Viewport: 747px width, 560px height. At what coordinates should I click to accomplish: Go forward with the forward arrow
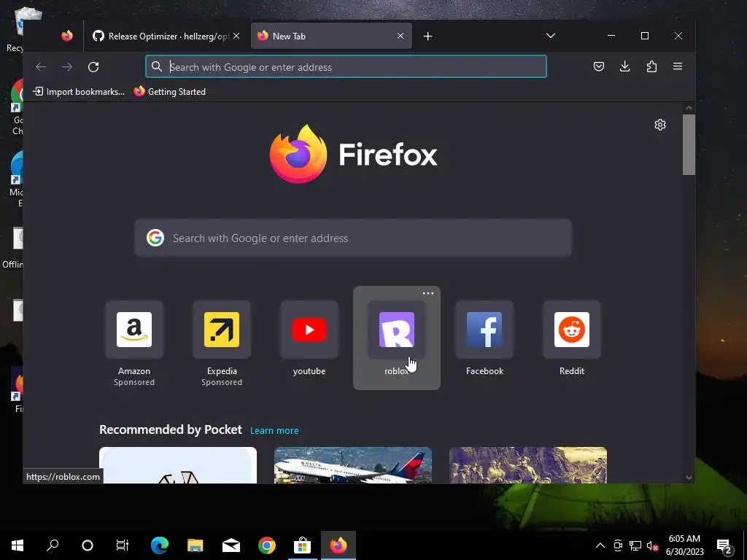click(x=67, y=66)
